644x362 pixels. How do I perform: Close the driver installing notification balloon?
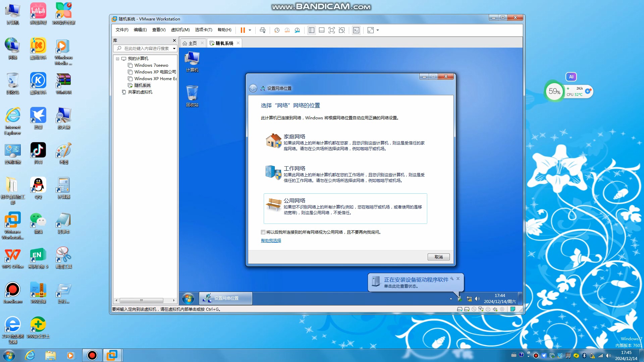[458, 279]
